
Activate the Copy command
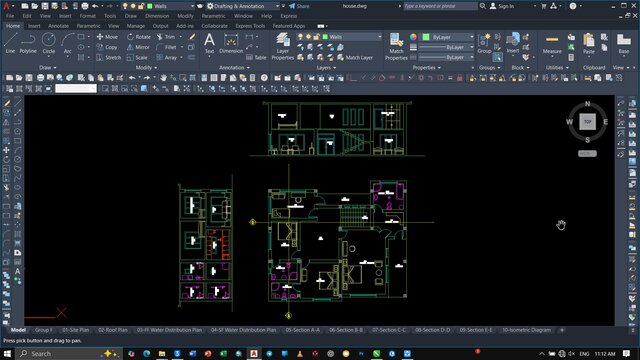pyautogui.click(x=107, y=47)
